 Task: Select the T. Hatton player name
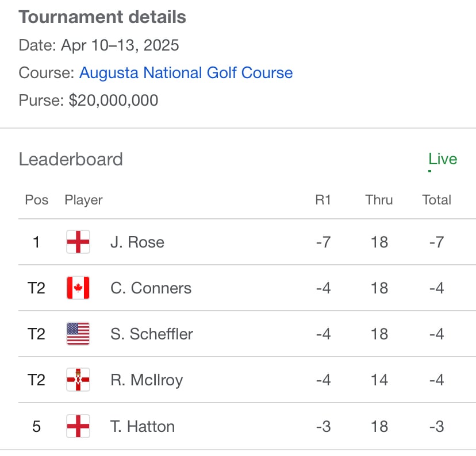point(143,427)
